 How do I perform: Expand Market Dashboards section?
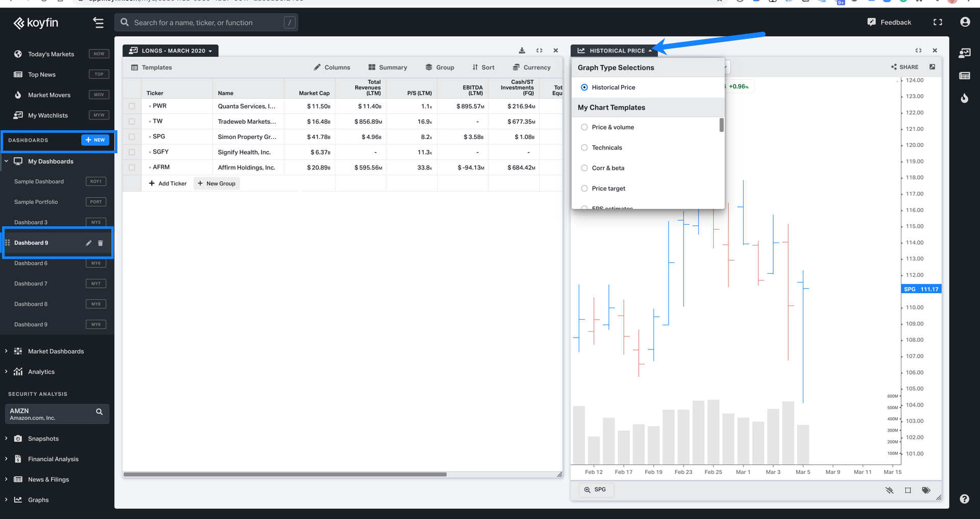(6, 351)
